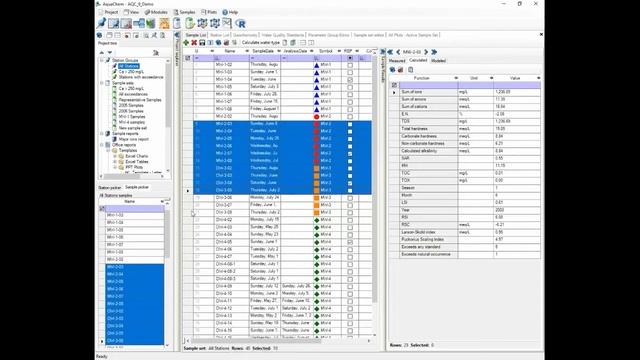Open the SampleDate column filter dropdown

279,51
